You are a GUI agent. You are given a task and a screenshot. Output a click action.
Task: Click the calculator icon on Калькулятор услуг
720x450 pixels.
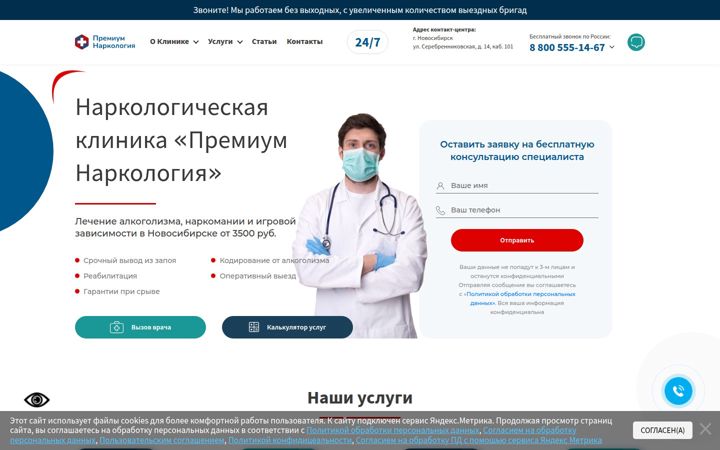pos(254,327)
